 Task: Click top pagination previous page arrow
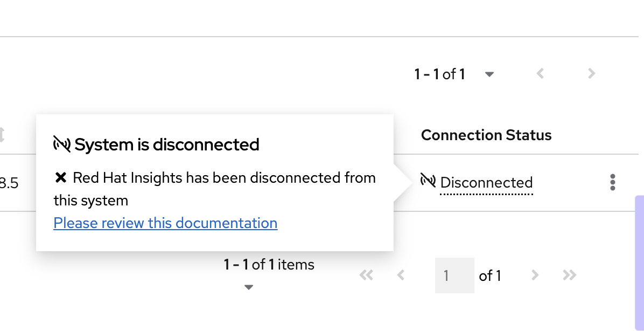(x=541, y=73)
